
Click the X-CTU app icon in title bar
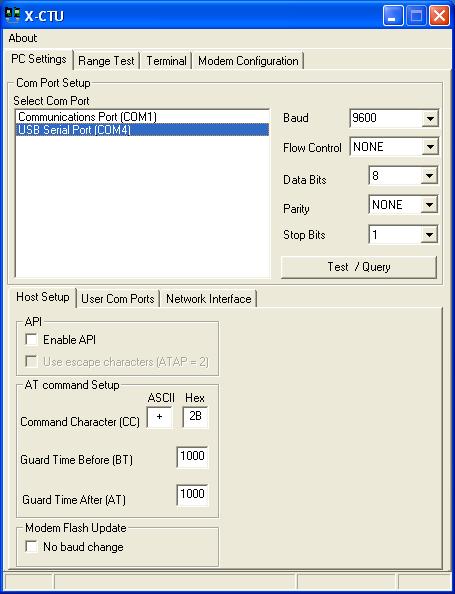pyautogui.click(x=13, y=15)
